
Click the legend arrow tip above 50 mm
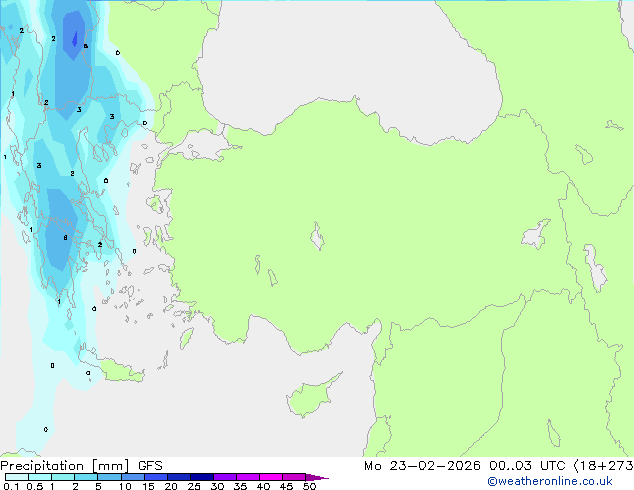pos(317,477)
